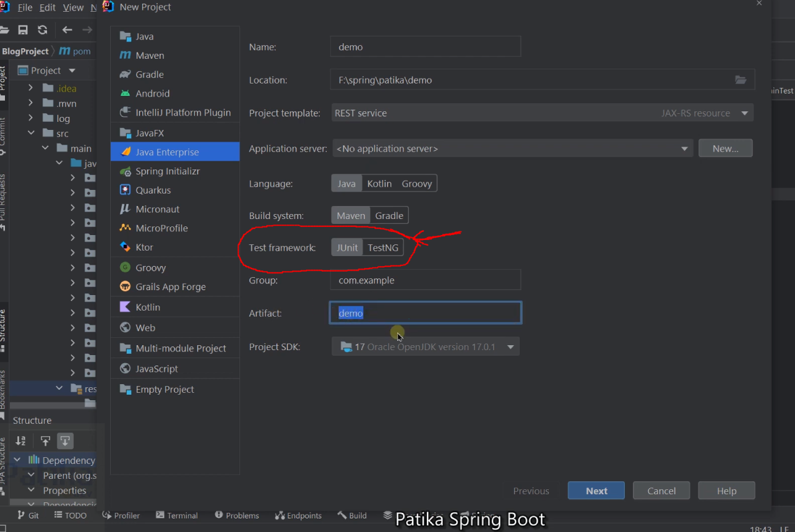Open the Problems tool window tab
The height and width of the screenshot is (532, 795).
[237, 515]
